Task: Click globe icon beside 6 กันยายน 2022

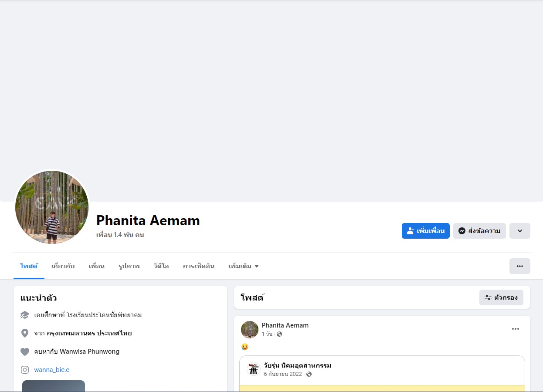Action: (x=309, y=374)
